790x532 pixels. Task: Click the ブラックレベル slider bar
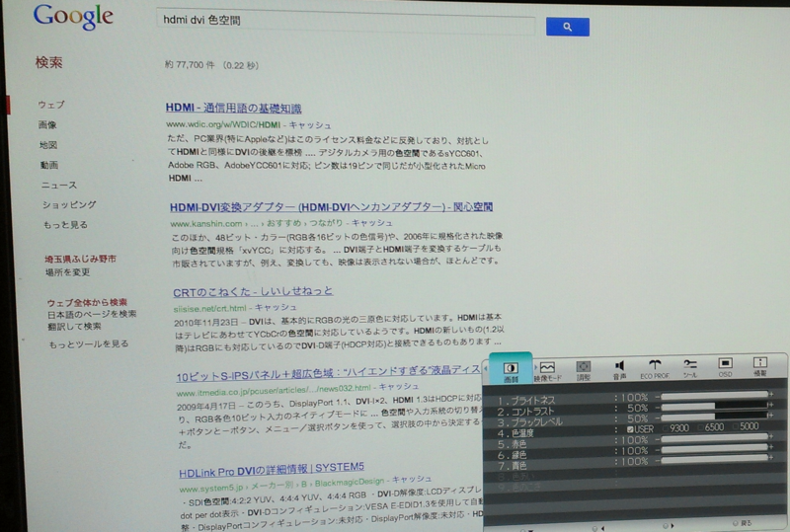(714, 417)
